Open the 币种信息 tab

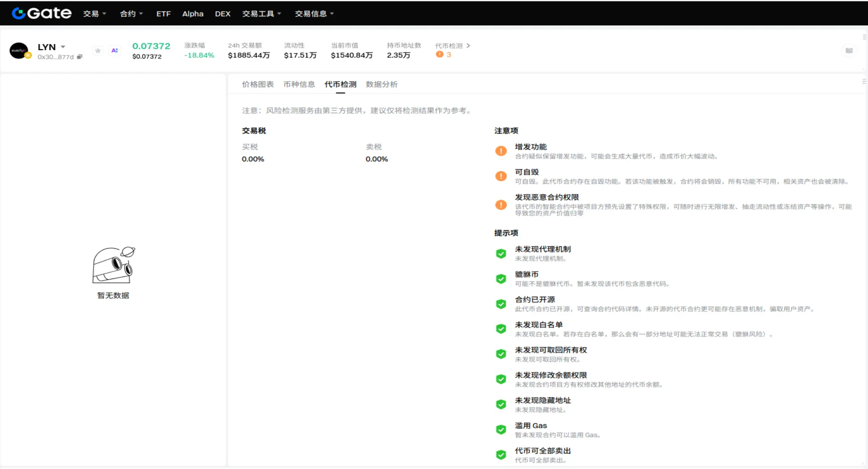pyautogui.click(x=299, y=84)
